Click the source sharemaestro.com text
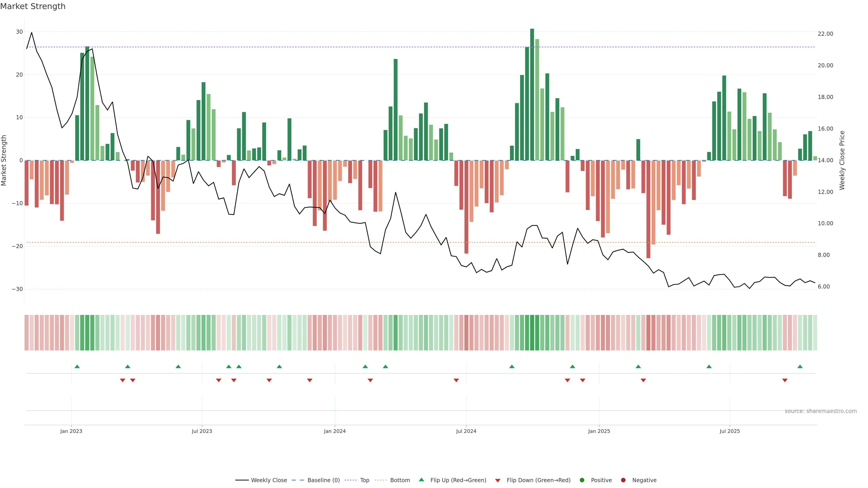Image resolution: width=868 pixels, height=488 pixels. pos(821,411)
